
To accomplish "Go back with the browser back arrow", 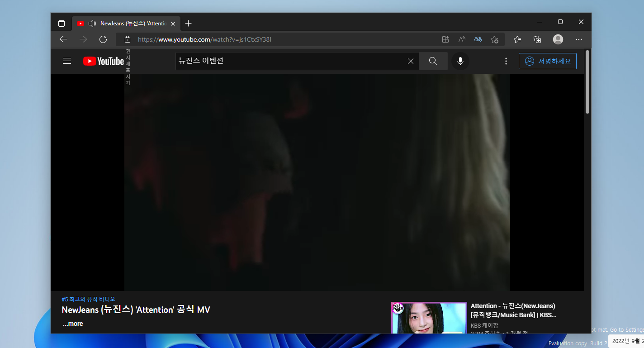I will tap(63, 39).
